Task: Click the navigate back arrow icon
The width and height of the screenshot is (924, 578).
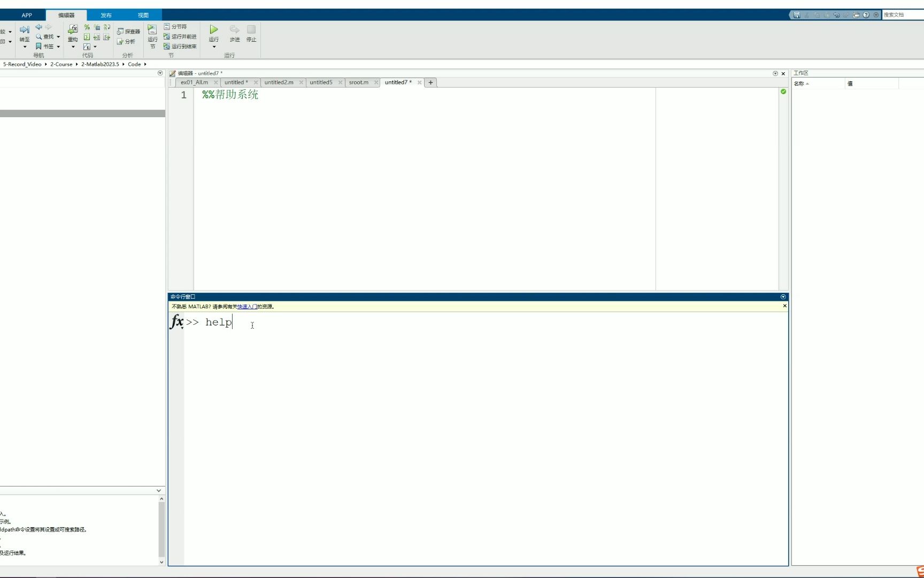Action: coord(38,27)
